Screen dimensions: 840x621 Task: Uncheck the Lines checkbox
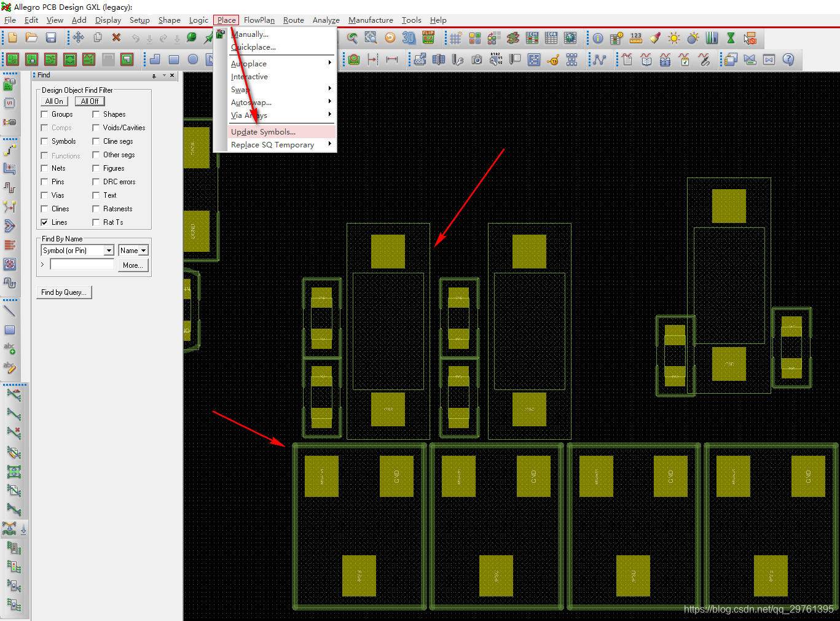[x=44, y=222]
